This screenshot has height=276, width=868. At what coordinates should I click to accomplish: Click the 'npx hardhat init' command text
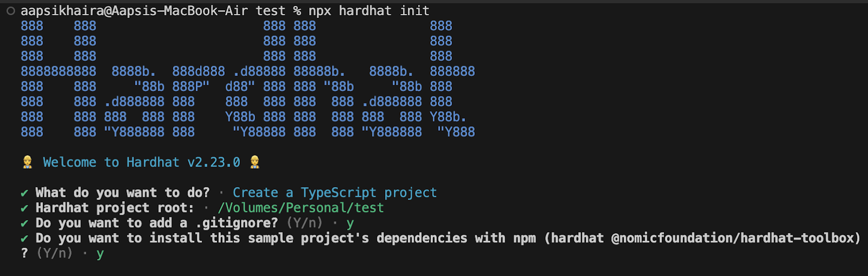click(369, 11)
